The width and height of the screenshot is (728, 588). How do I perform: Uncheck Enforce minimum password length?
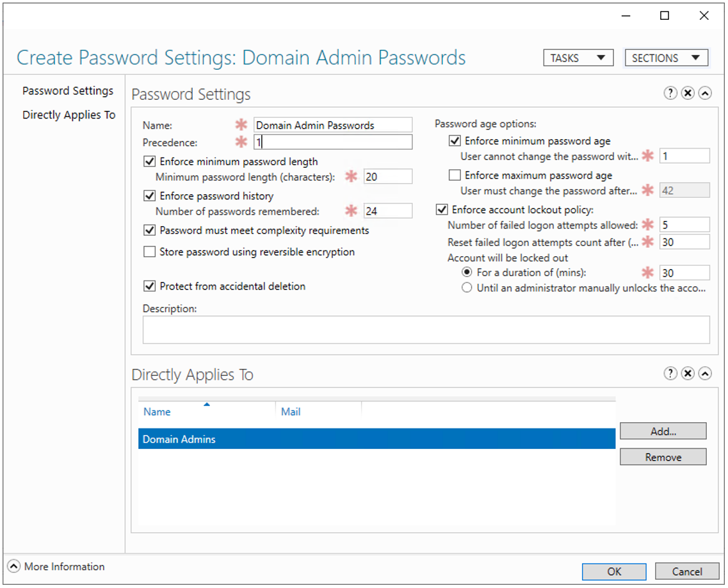coord(150,161)
